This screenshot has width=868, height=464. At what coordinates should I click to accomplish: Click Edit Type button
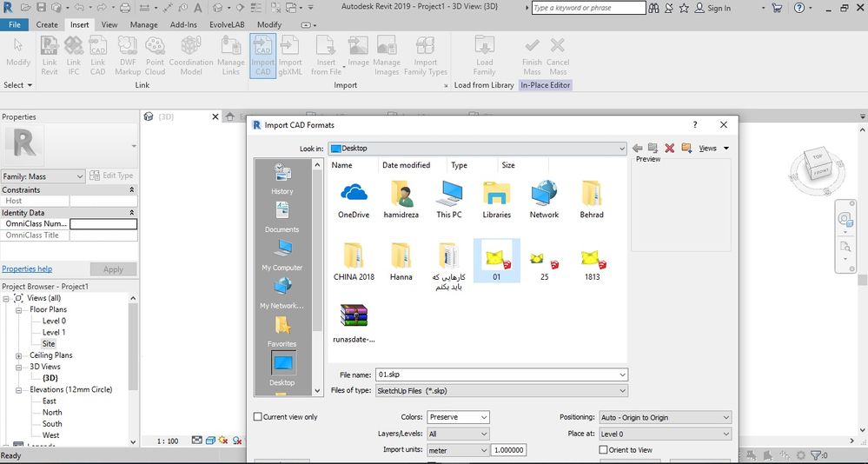coord(112,176)
